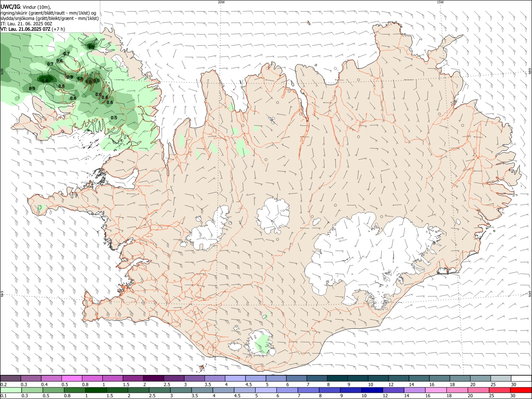Select the dark teal top swatch between 8 and 9
532x399 pixels.
point(337,378)
